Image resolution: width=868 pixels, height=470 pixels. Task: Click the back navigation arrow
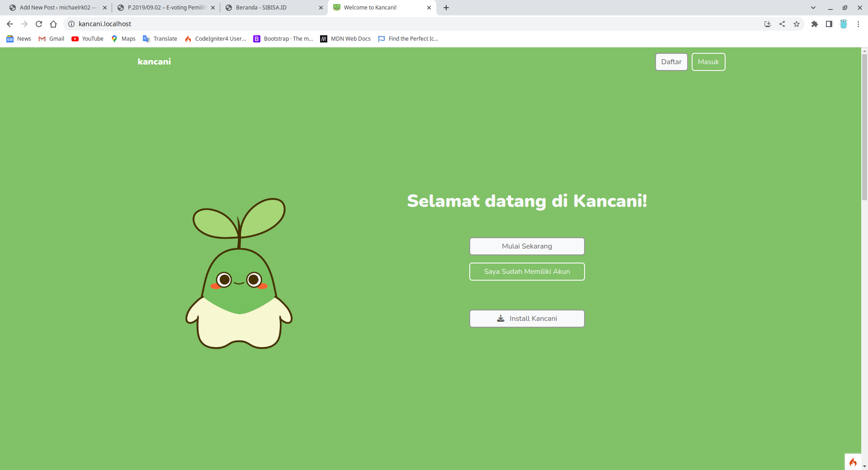pos(10,24)
